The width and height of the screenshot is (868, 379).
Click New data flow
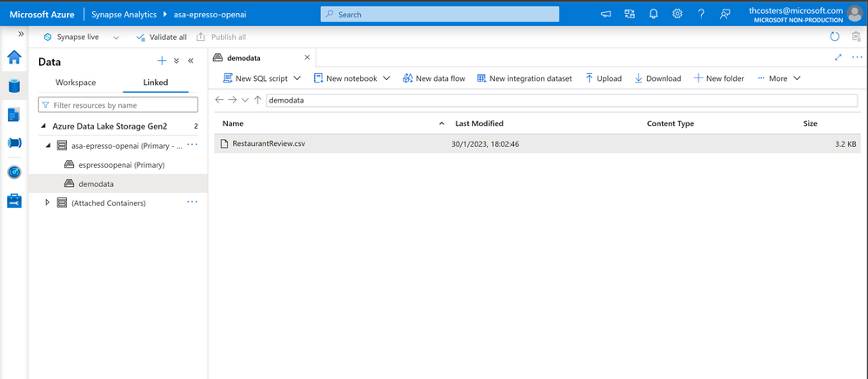434,78
